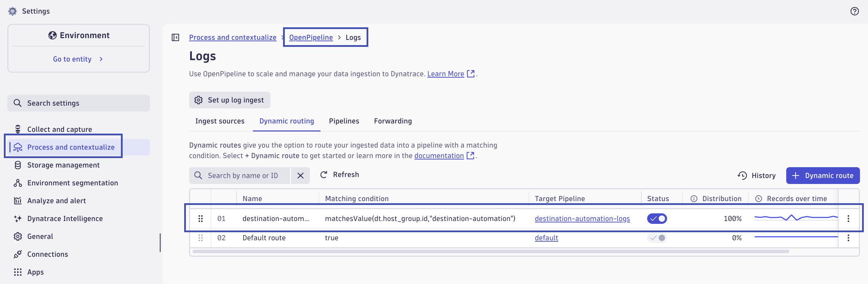
Task: Click the Refresh button
Action: tap(339, 175)
